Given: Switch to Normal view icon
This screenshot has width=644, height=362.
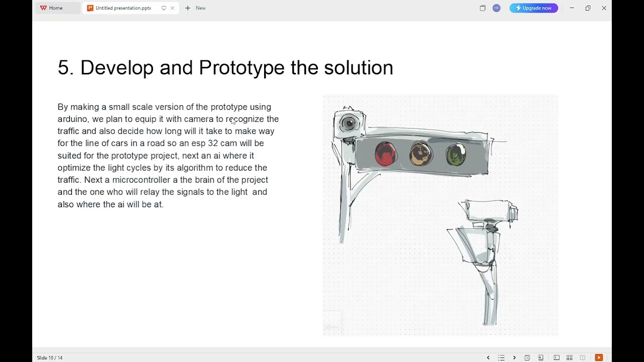Looking at the screenshot, I should (x=556, y=358).
